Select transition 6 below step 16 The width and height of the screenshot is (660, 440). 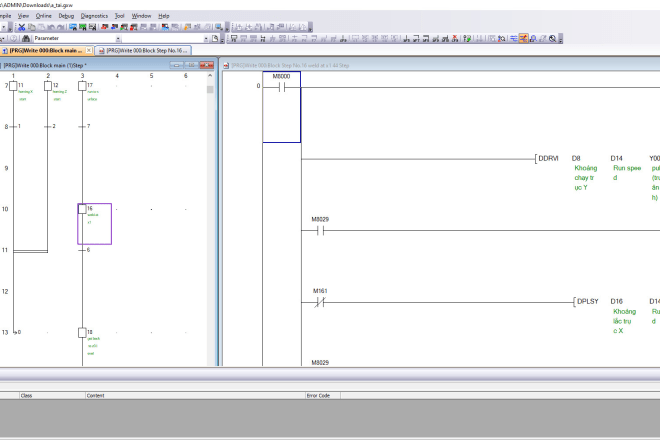[x=82, y=250]
